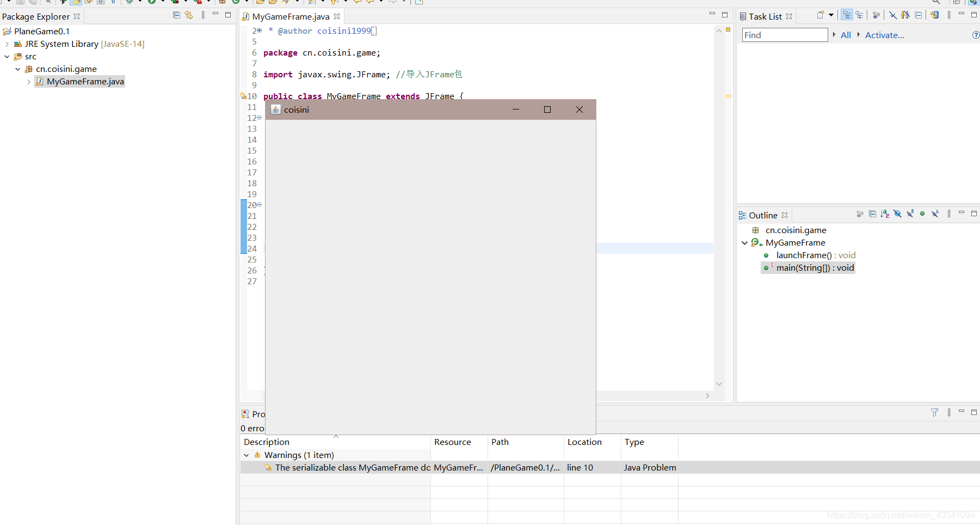Collapse all in Task List
Screen dimensions: 980x525
pos(919,15)
